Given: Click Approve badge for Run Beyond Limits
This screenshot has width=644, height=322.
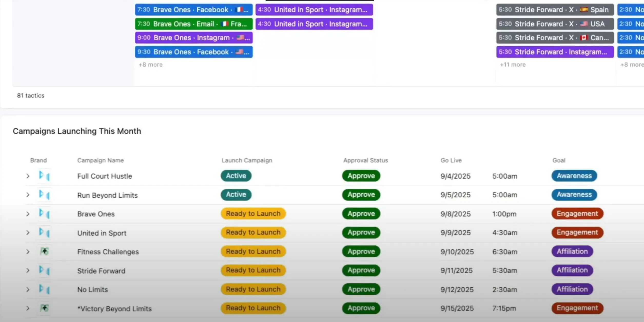Looking at the screenshot, I should tap(361, 195).
